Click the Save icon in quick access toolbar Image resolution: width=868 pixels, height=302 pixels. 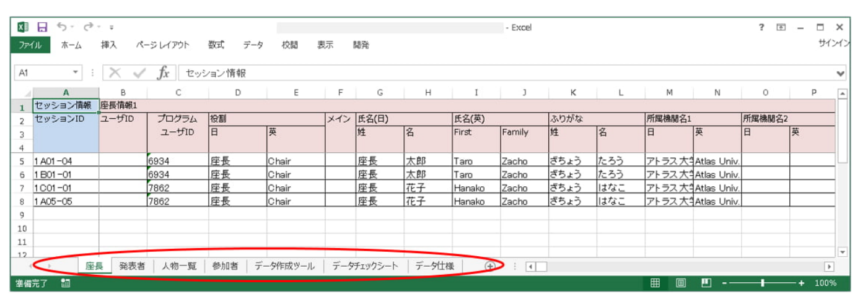pyautogui.click(x=42, y=27)
